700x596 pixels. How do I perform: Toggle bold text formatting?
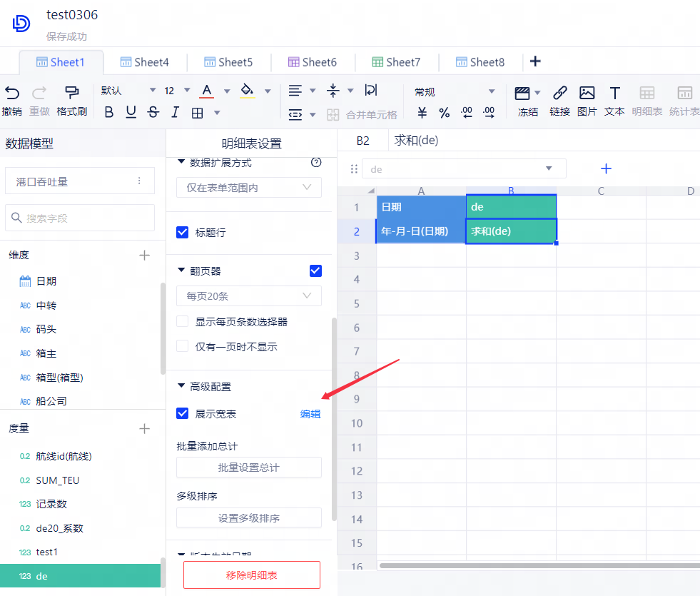pos(109,112)
